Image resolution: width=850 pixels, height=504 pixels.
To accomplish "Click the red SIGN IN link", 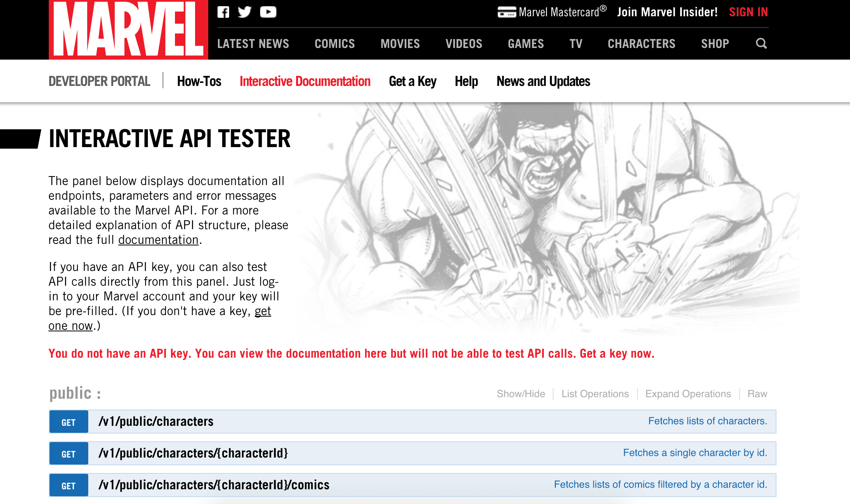I will tap(748, 12).
